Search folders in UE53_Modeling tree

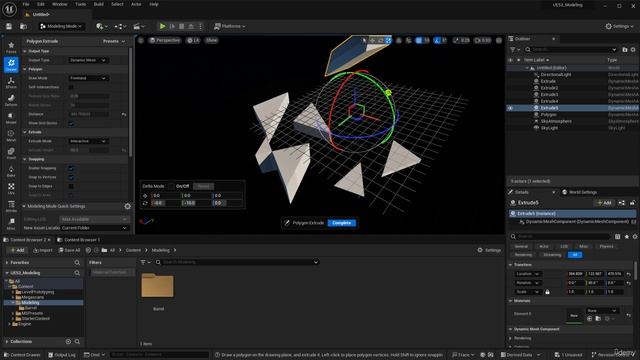click(77, 273)
